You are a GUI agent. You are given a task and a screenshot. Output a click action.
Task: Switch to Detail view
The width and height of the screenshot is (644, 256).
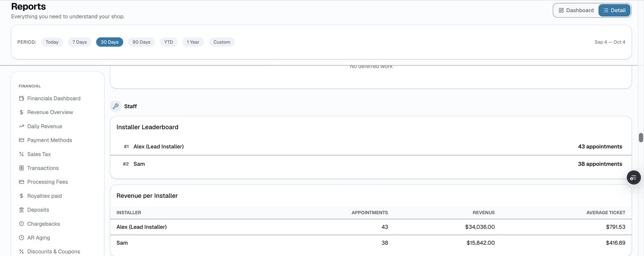coord(614,10)
